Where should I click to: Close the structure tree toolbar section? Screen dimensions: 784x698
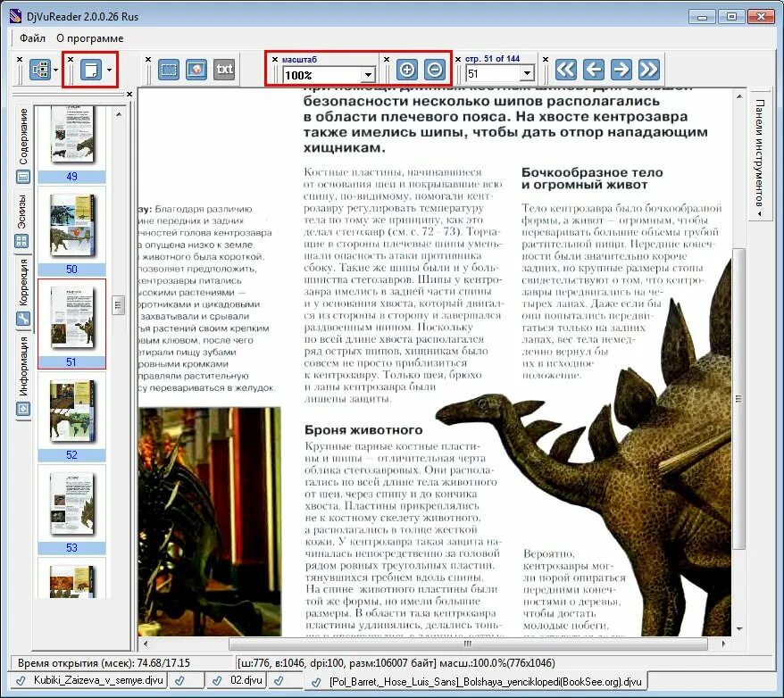[20, 59]
